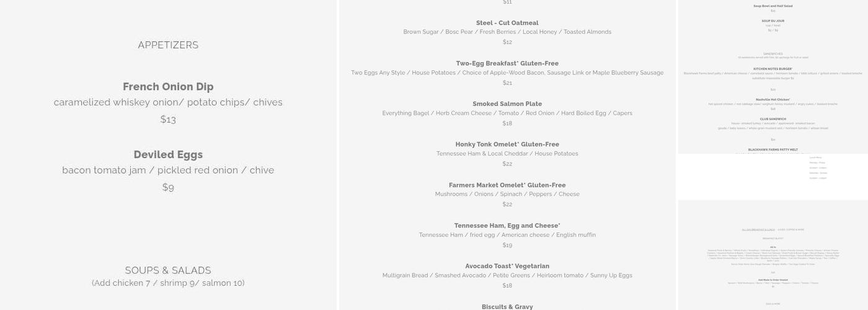Viewport: 868px width, 310px height.
Task: Click the Honky Tonk Omelet title
Action: click(x=507, y=144)
